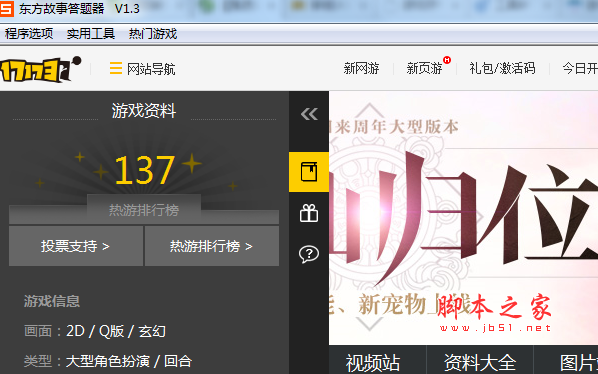Go to 新页游 link
Viewport: 598px width, 374px height.
tap(424, 69)
